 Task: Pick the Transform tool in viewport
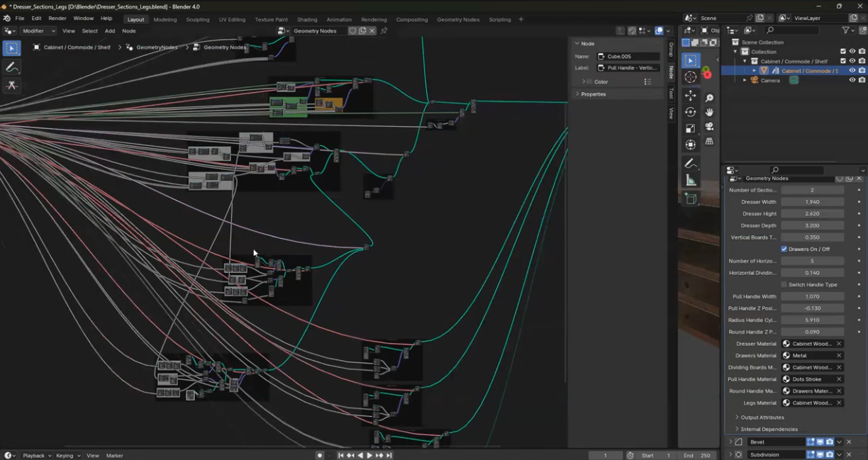691,145
